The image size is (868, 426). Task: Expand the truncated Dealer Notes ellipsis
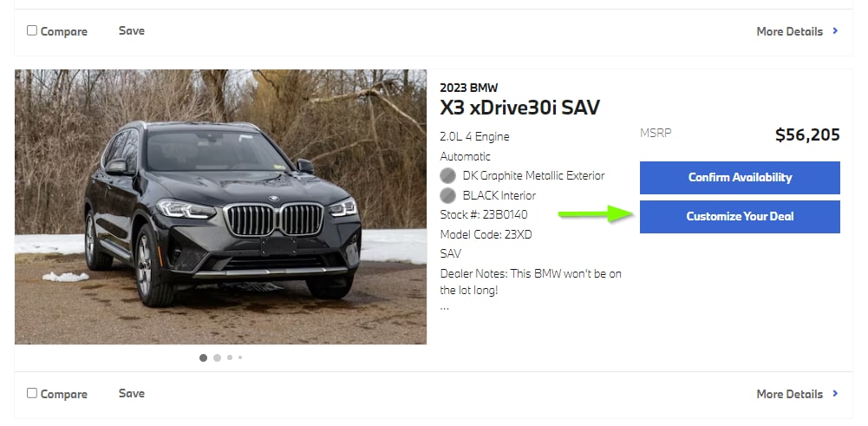(444, 307)
